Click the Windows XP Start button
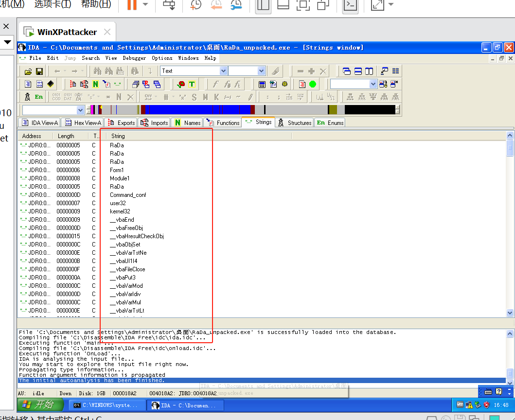 [x=40, y=404]
